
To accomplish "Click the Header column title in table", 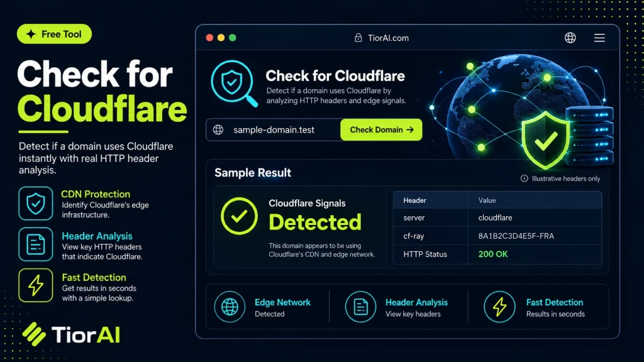I will click(414, 200).
